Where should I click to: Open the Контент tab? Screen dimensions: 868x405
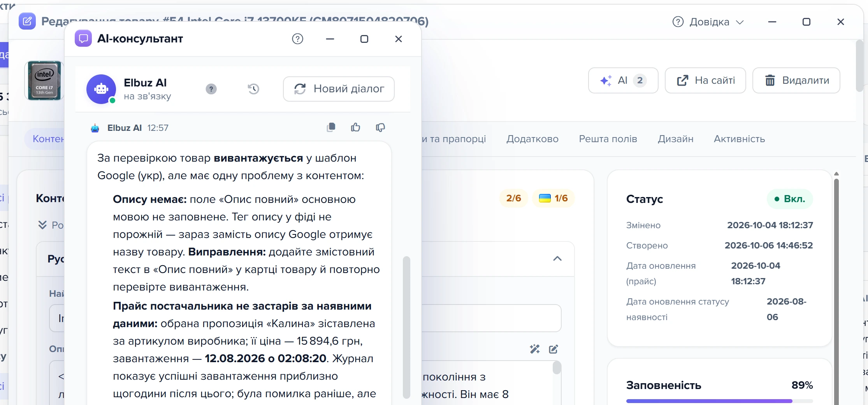45,139
